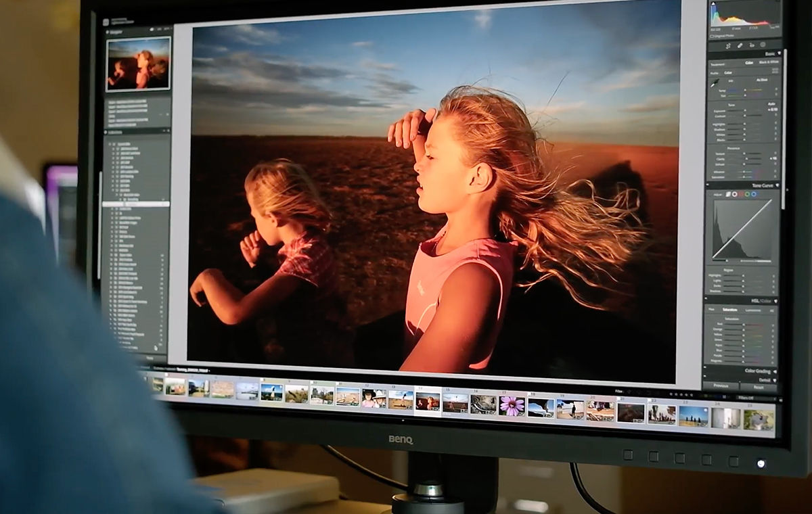
Task: Select the Healing tool in tool strip
Action: click(740, 45)
